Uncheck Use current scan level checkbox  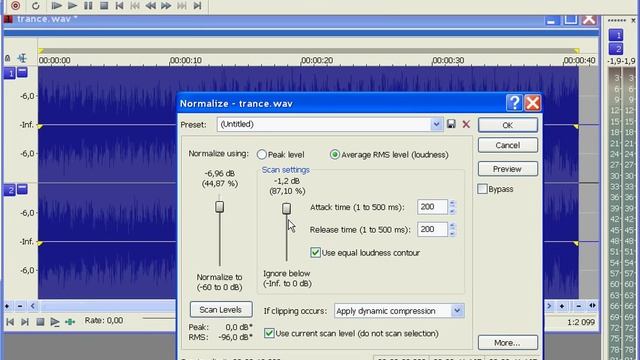(x=269, y=333)
